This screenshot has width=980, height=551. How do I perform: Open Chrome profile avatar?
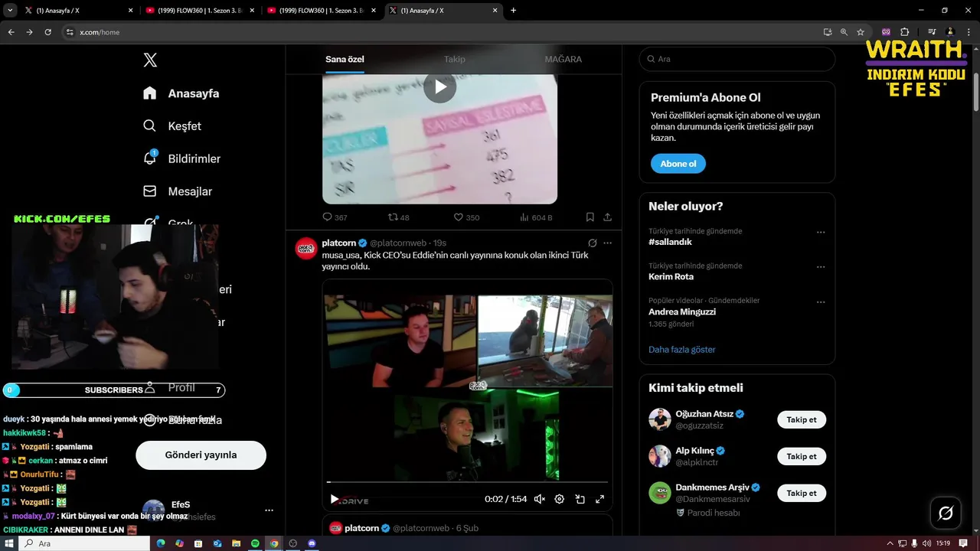pyautogui.click(x=950, y=32)
